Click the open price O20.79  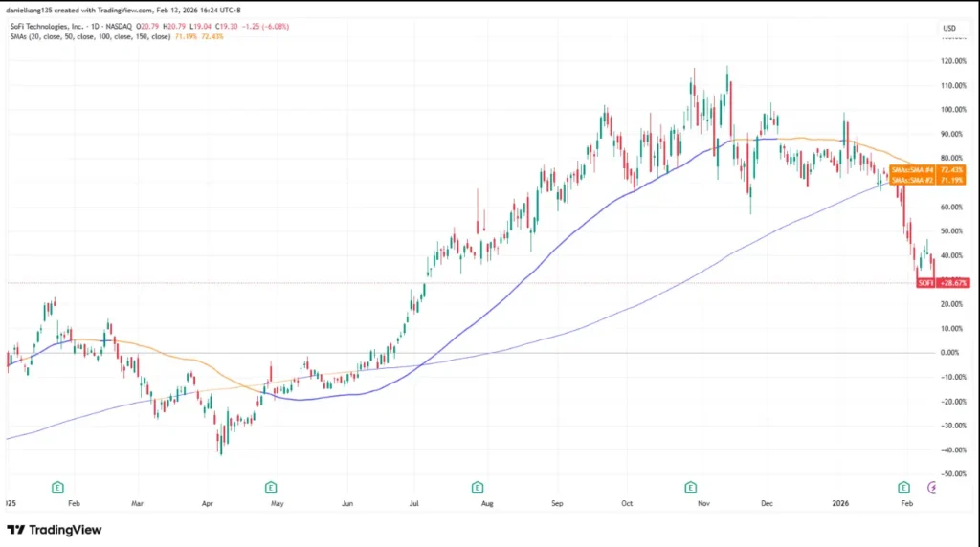click(x=149, y=26)
